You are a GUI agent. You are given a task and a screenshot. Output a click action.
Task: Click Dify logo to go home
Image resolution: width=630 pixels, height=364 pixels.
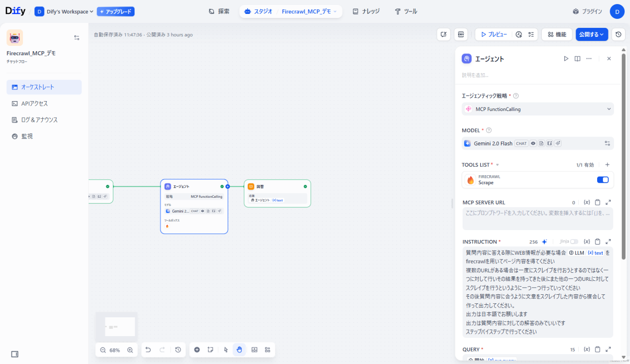(x=15, y=11)
